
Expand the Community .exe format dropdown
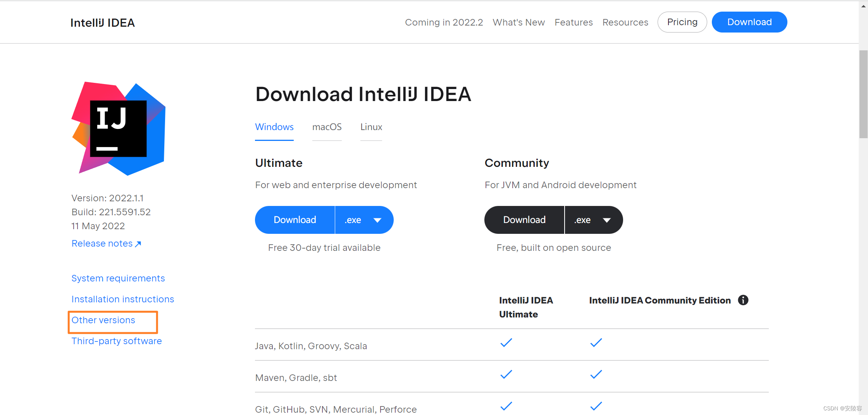594,220
